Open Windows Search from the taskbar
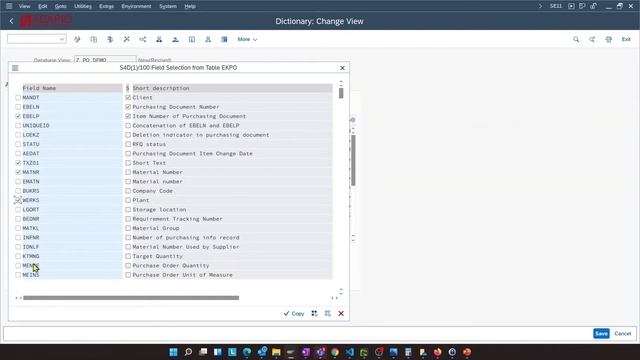The image size is (640, 360). (x=188, y=352)
